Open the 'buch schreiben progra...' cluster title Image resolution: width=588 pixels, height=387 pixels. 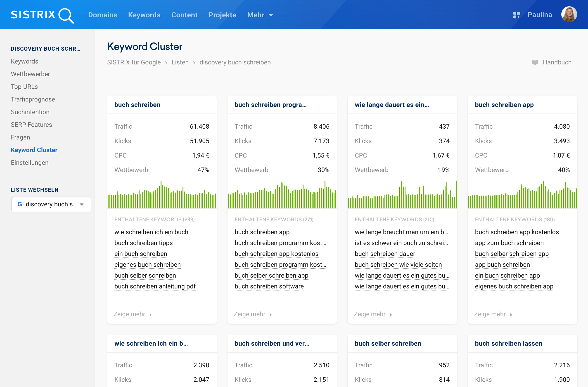point(270,105)
